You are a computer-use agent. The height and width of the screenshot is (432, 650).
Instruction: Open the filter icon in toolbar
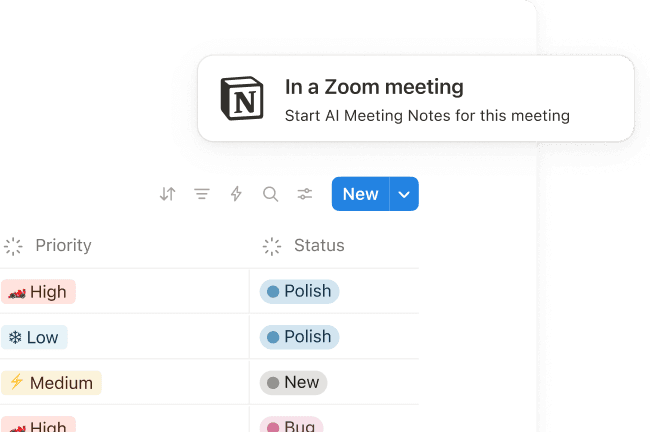[x=202, y=194]
